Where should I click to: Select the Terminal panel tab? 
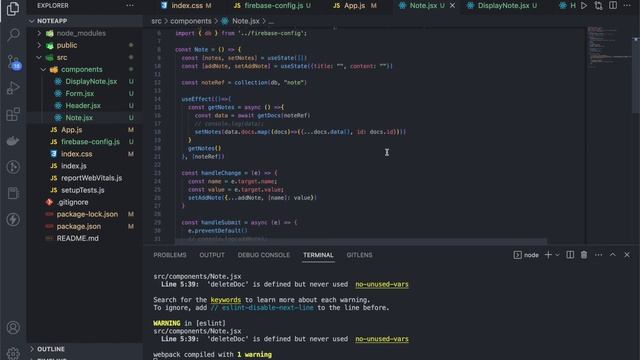click(x=318, y=255)
